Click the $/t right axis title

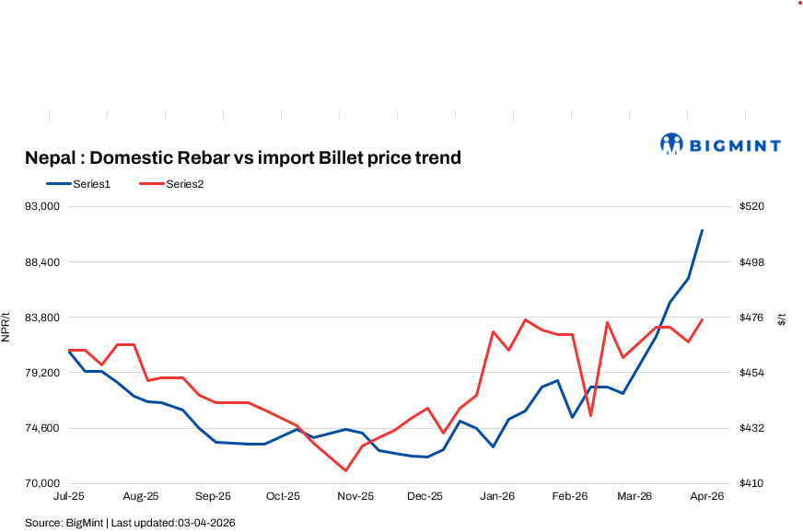pyautogui.click(x=782, y=319)
